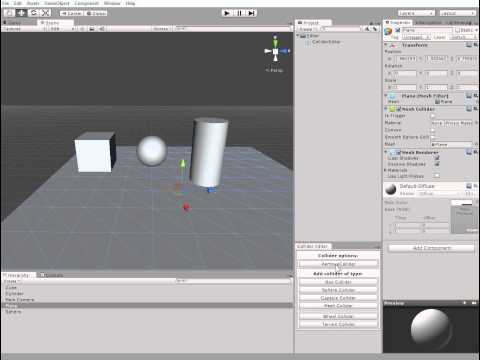Open the RGB render mode dropdown
Image resolution: width=480 pixels, height=360 pixels.
[62, 29]
